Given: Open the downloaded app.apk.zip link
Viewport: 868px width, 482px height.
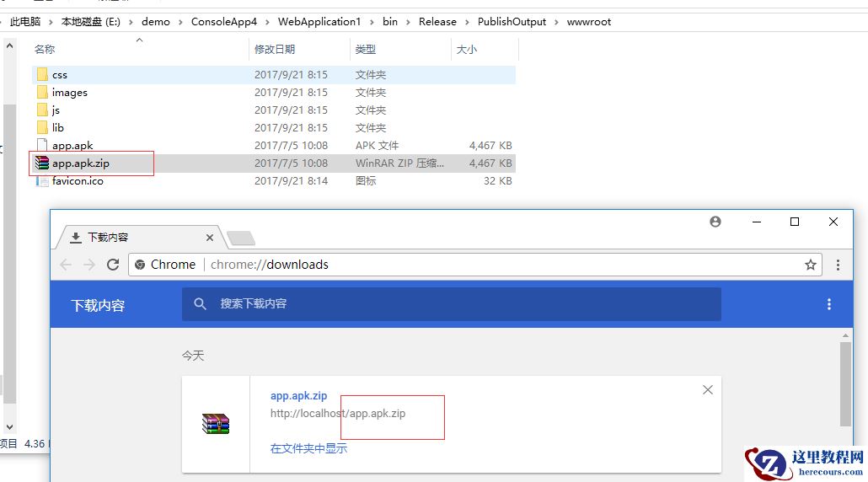Looking at the screenshot, I should pos(298,396).
